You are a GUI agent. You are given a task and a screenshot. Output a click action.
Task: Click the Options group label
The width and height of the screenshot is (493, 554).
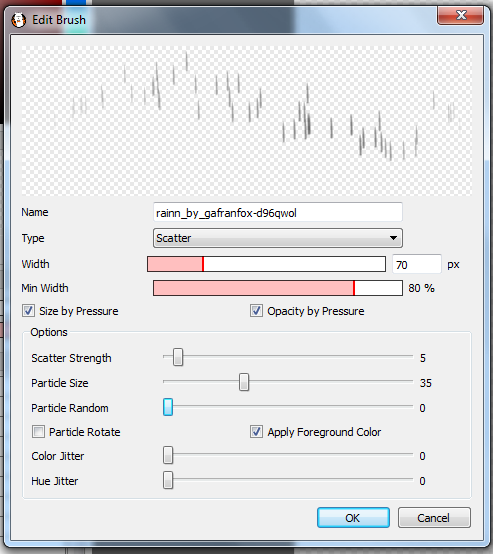point(49,332)
